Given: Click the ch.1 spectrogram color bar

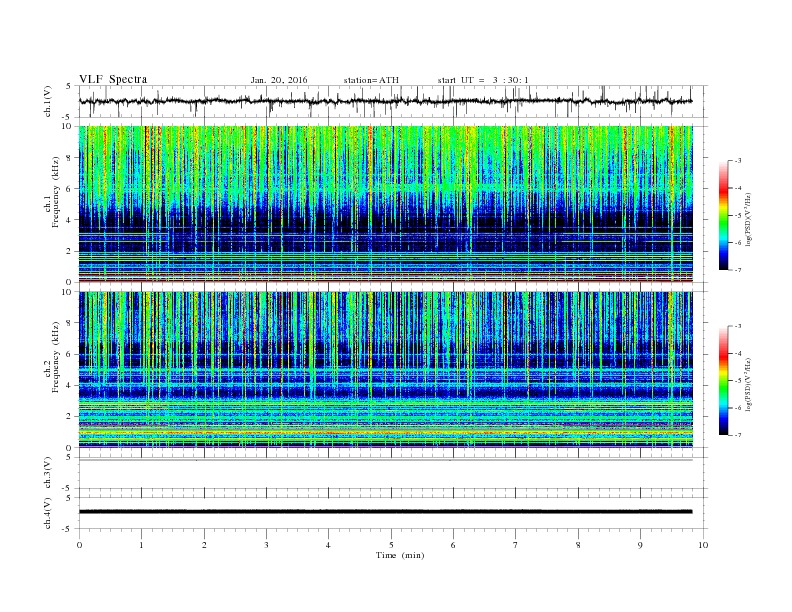Looking at the screenshot, I should 724,215.
